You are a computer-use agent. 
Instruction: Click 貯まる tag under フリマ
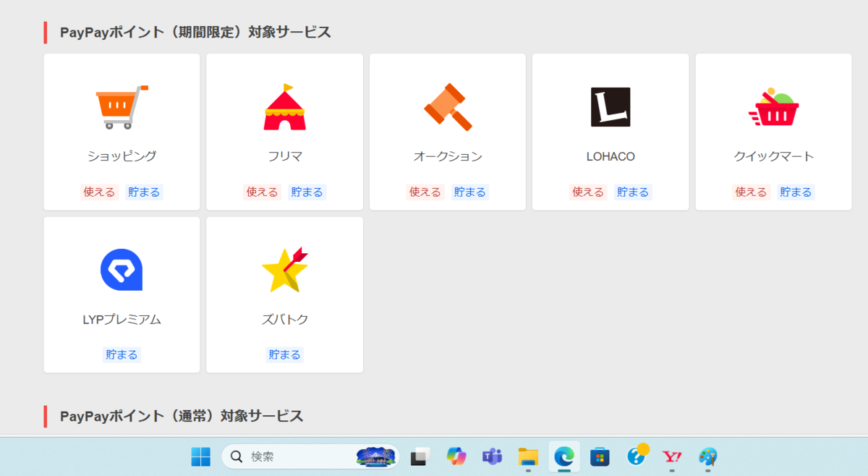click(307, 192)
